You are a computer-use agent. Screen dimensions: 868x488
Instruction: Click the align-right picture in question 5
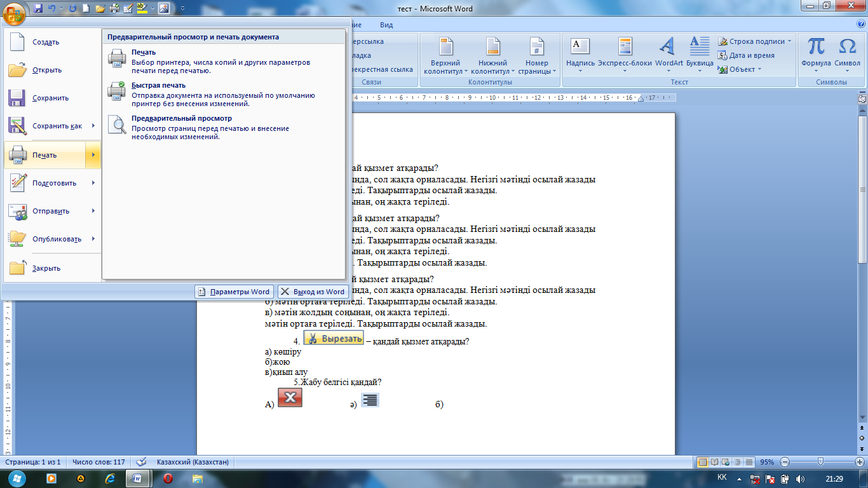click(370, 400)
